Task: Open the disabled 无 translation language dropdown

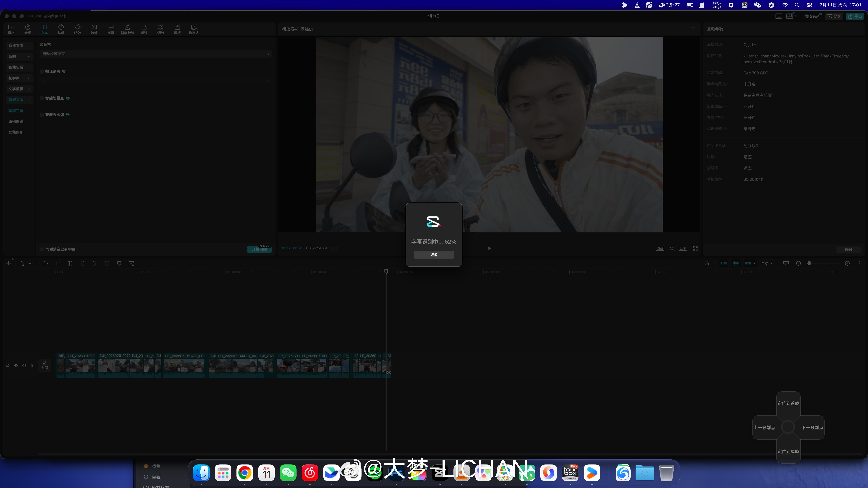Action: coord(155,81)
